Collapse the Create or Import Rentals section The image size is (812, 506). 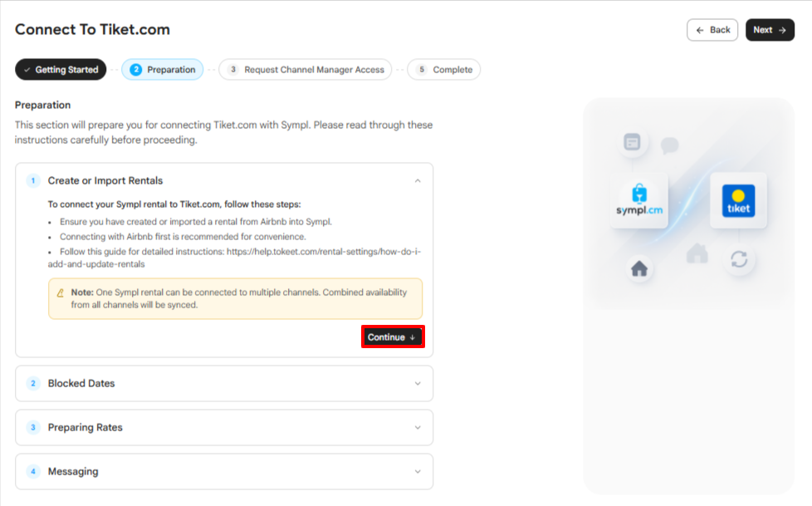pyautogui.click(x=418, y=181)
